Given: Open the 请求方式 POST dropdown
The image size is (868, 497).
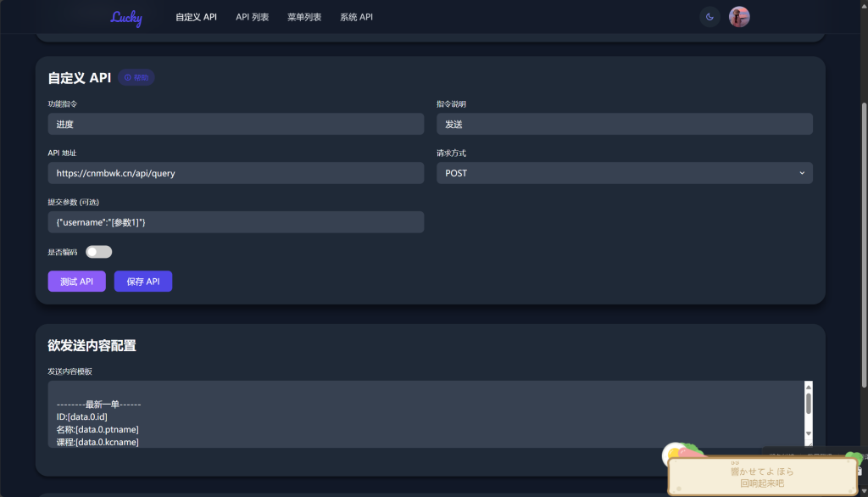Looking at the screenshot, I should point(624,173).
